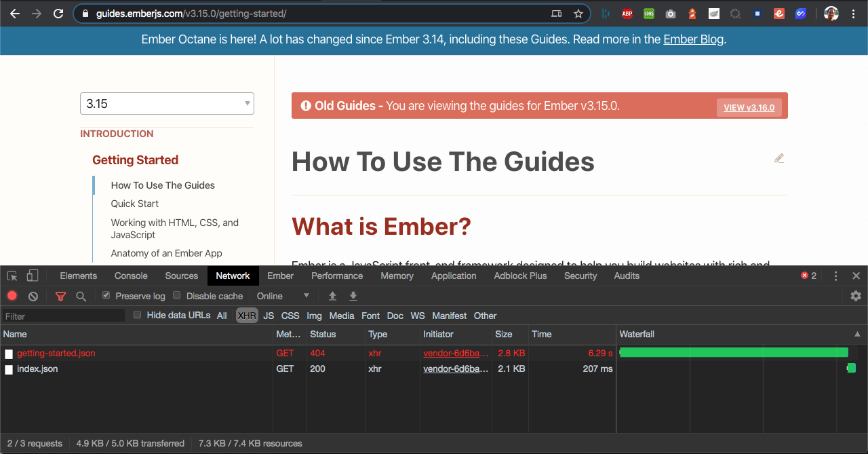Toggle the network filter funnel icon
Viewport: 868px width, 454px height.
click(60, 296)
